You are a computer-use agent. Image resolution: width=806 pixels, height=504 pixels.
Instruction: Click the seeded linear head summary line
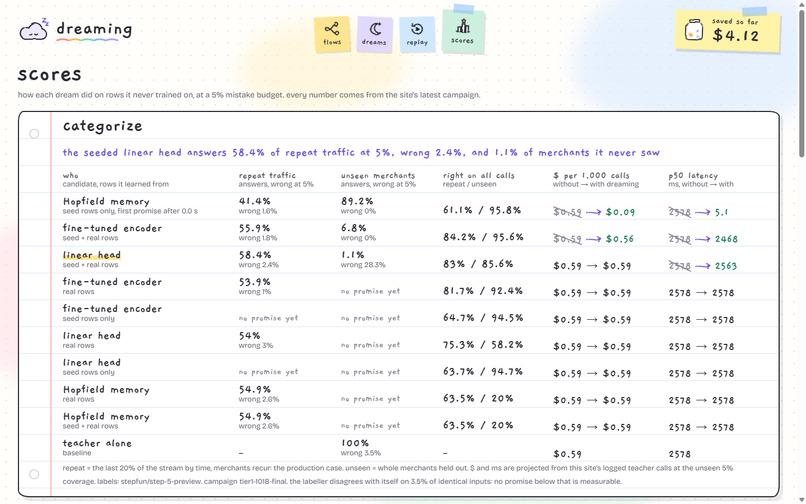coord(361,152)
